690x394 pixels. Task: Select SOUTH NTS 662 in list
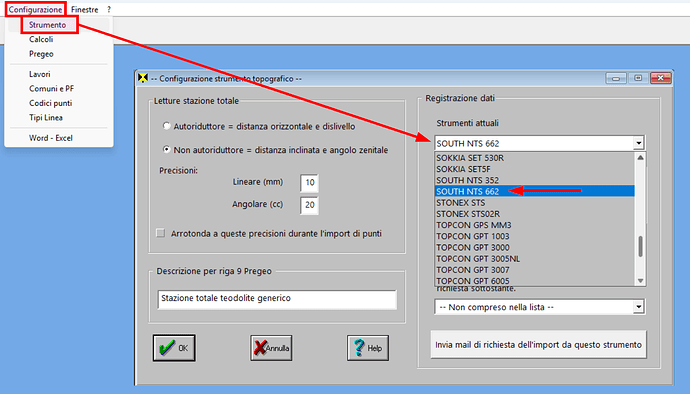point(534,191)
